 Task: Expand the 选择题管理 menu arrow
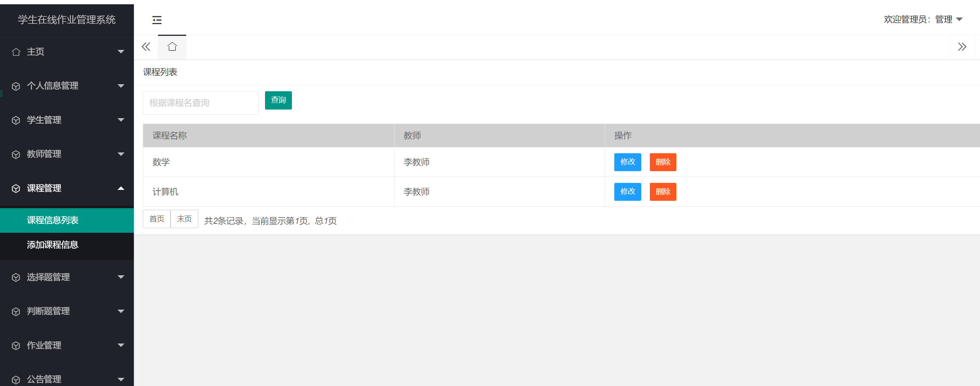121,277
